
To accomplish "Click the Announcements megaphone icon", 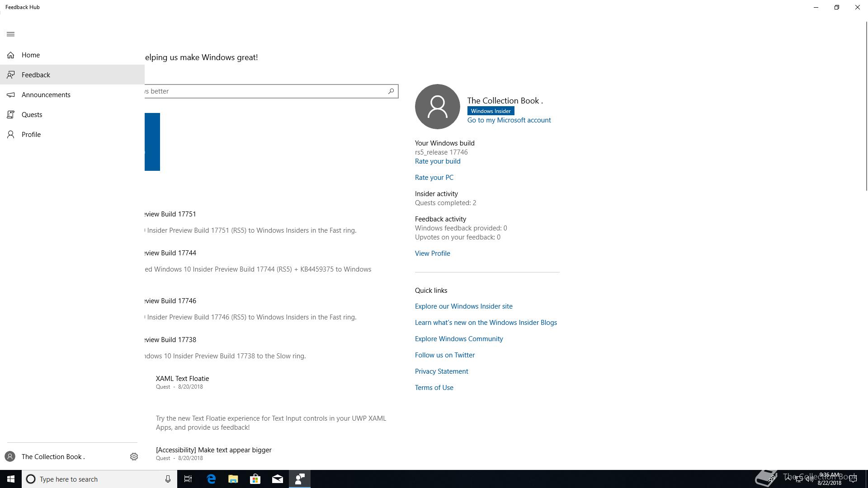I will click(x=11, y=95).
